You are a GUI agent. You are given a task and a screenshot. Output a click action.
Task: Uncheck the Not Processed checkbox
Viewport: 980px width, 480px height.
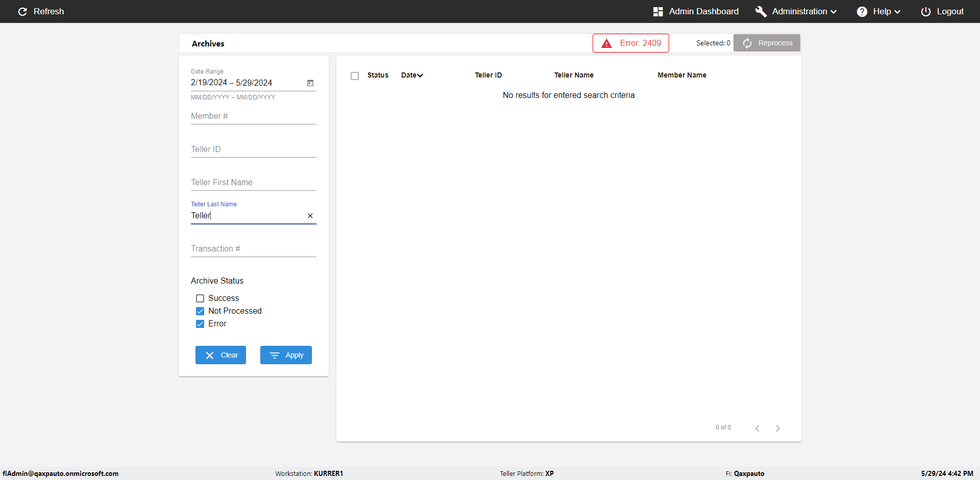(200, 311)
